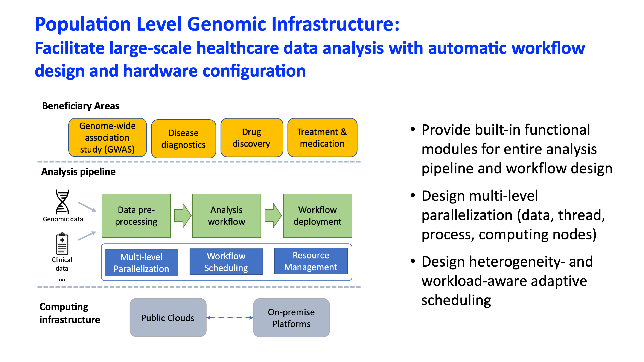
Task: Click the 'Genomic data' label
Action: [x=63, y=219]
